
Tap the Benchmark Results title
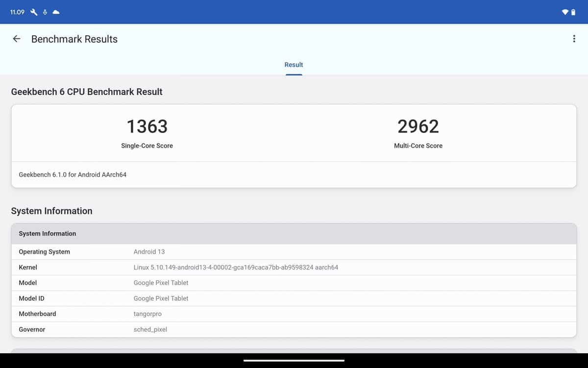74,39
